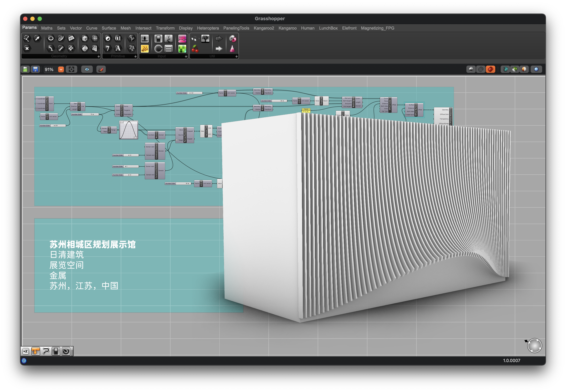
Task: Select the Circle geometry parameter icon
Action: (x=51, y=38)
